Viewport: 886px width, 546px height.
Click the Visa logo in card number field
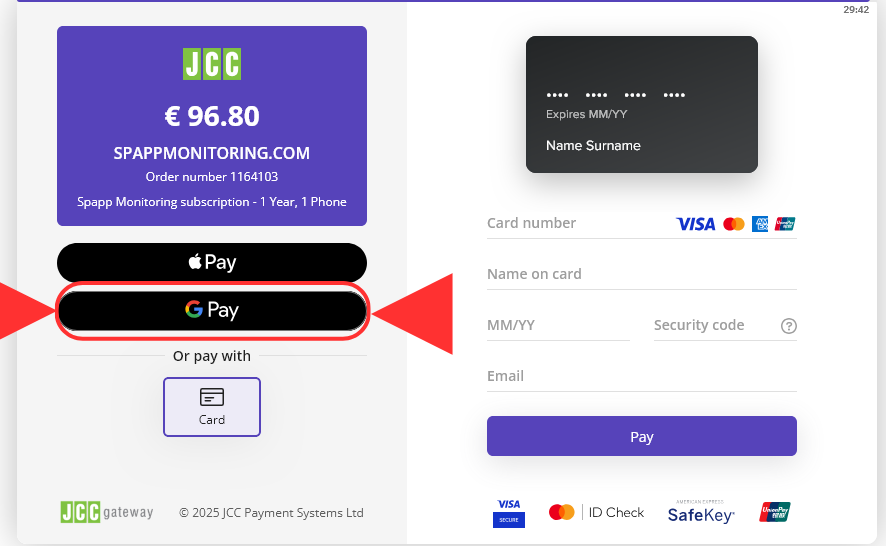(696, 224)
